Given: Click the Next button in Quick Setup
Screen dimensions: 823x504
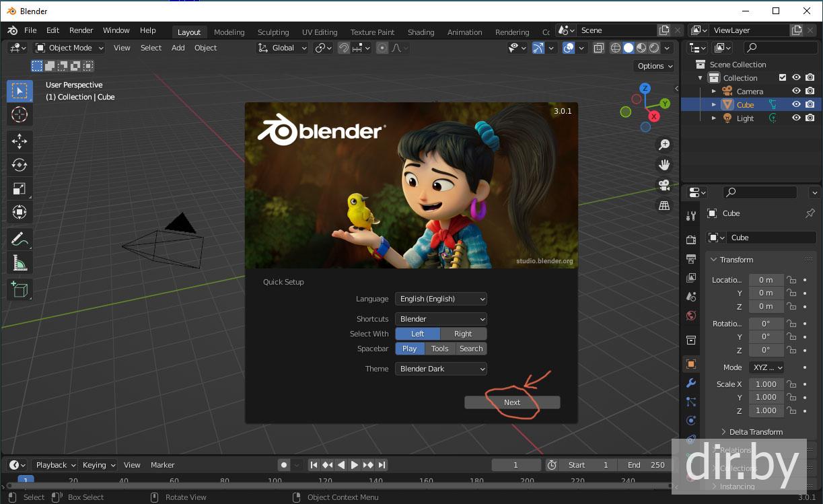Looking at the screenshot, I should (512, 402).
